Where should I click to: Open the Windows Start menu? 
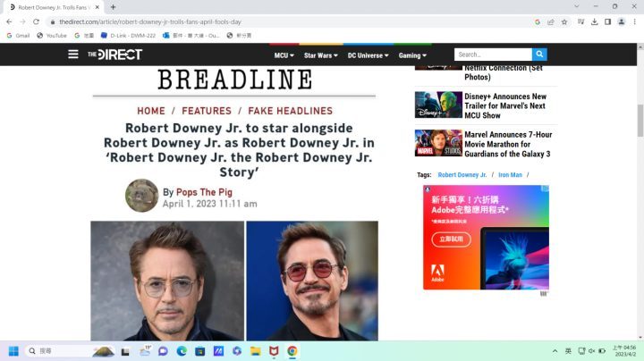[x=14, y=351]
